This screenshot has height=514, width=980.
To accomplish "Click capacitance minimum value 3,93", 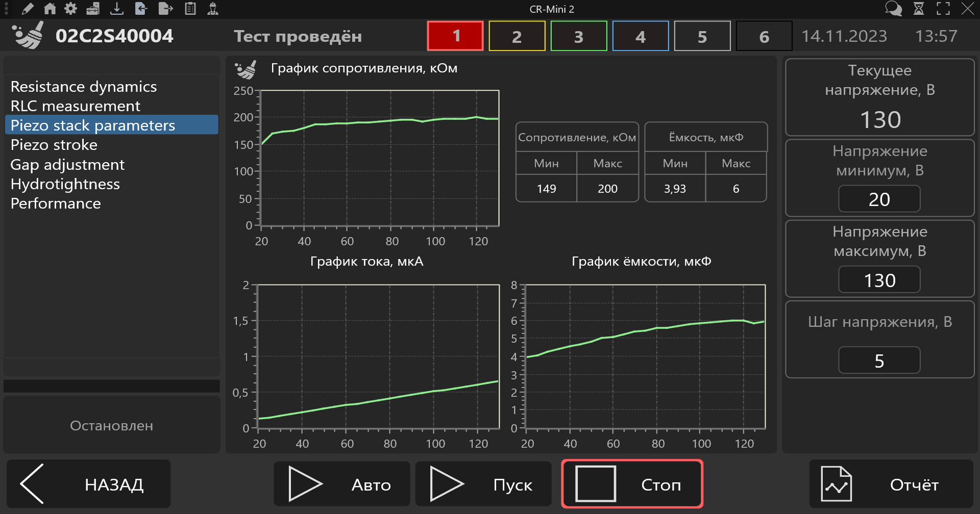I will click(x=675, y=189).
